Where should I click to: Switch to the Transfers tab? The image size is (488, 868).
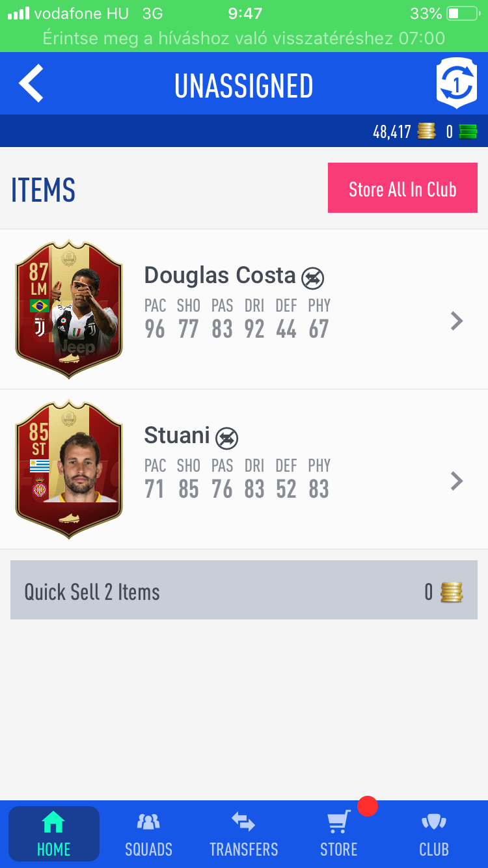[243, 834]
